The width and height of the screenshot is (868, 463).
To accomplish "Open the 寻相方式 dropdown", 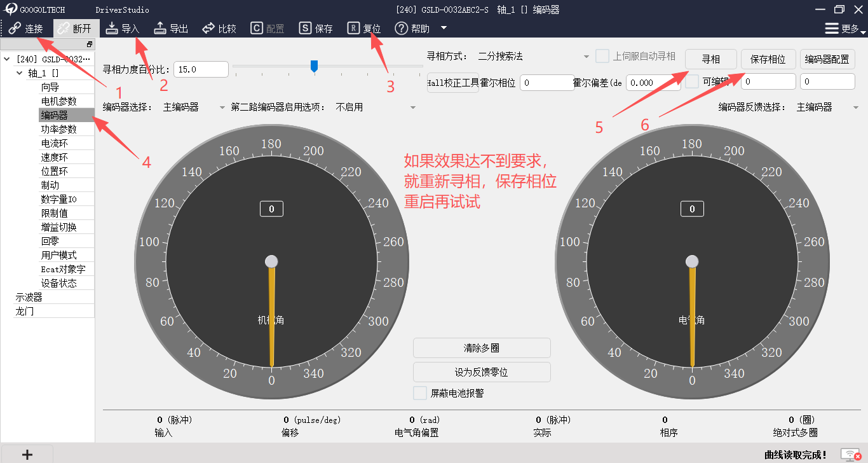I will [x=534, y=57].
